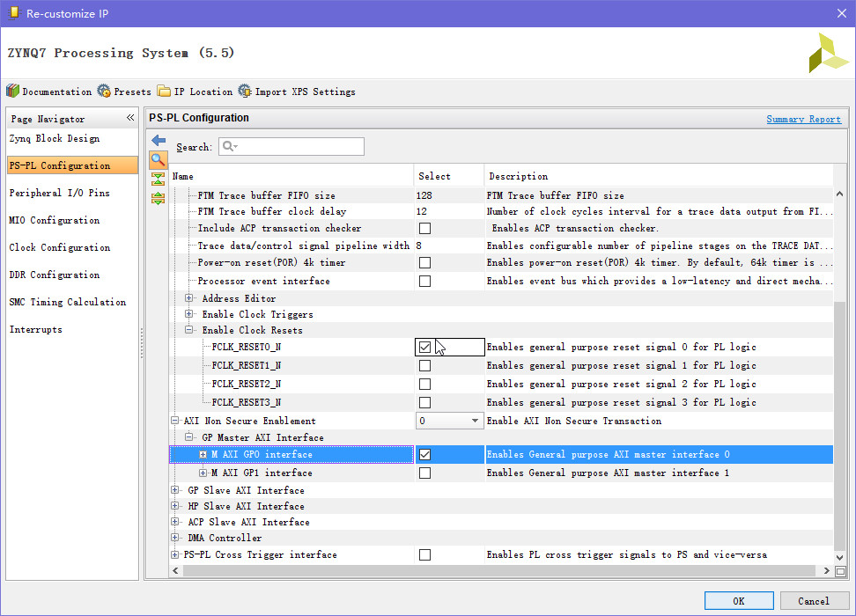Enable M AXI GP1 interface checkbox
Viewport: 856px width, 616px height.
[424, 473]
